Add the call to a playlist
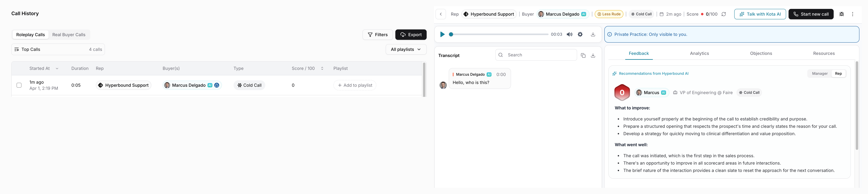This screenshot has width=868, height=194. click(355, 85)
